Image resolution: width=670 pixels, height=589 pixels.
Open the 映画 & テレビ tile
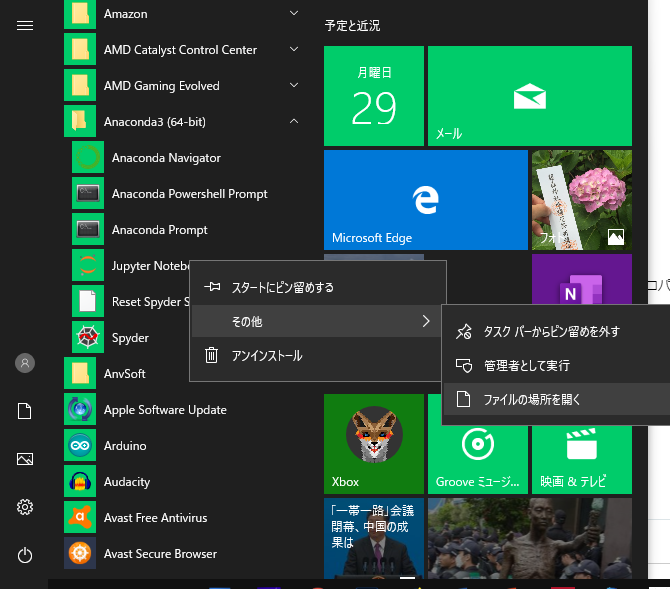(x=582, y=459)
